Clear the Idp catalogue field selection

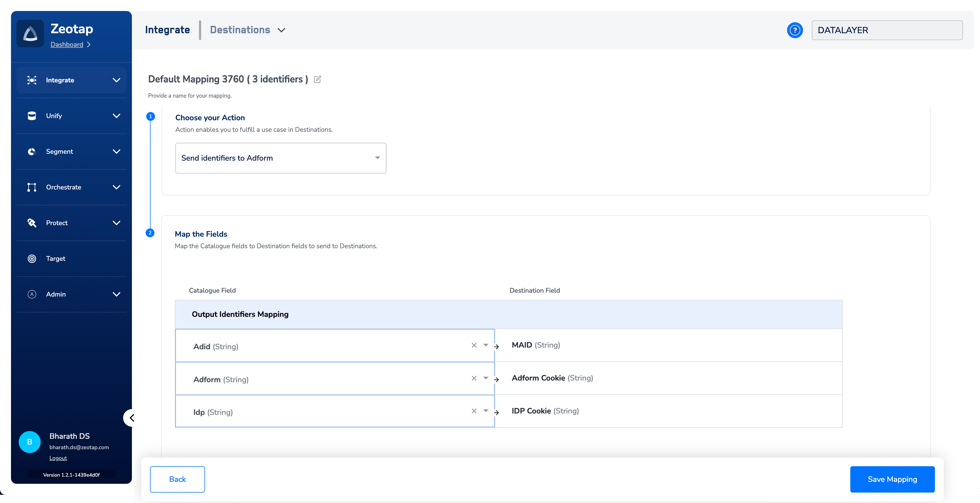tap(474, 411)
